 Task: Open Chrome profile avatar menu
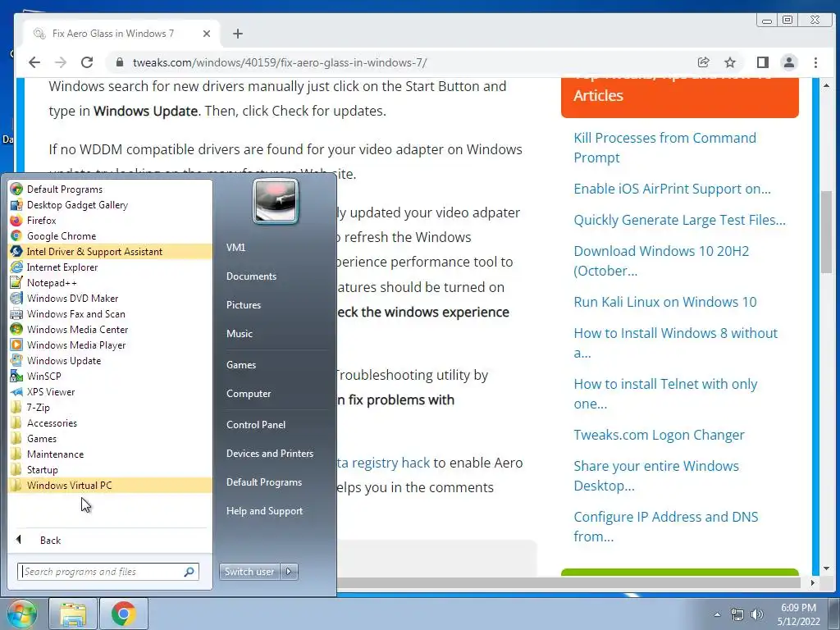pos(789,62)
